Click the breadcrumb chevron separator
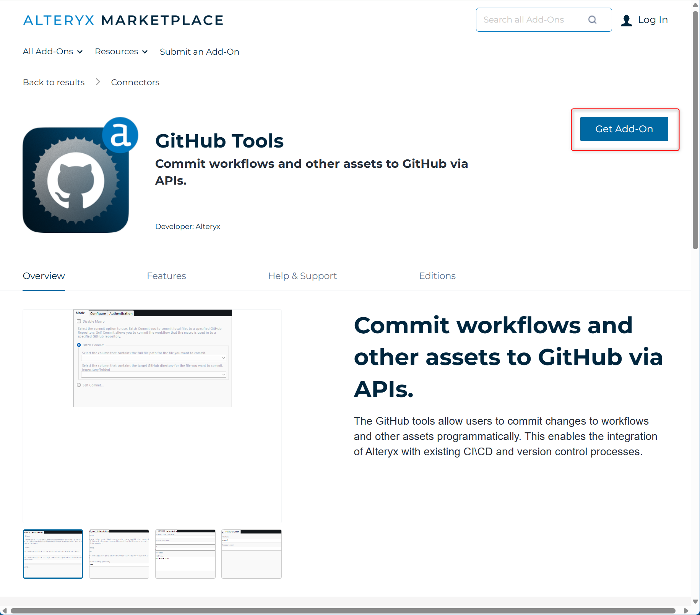This screenshot has height=615, width=700. click(98, 82)
